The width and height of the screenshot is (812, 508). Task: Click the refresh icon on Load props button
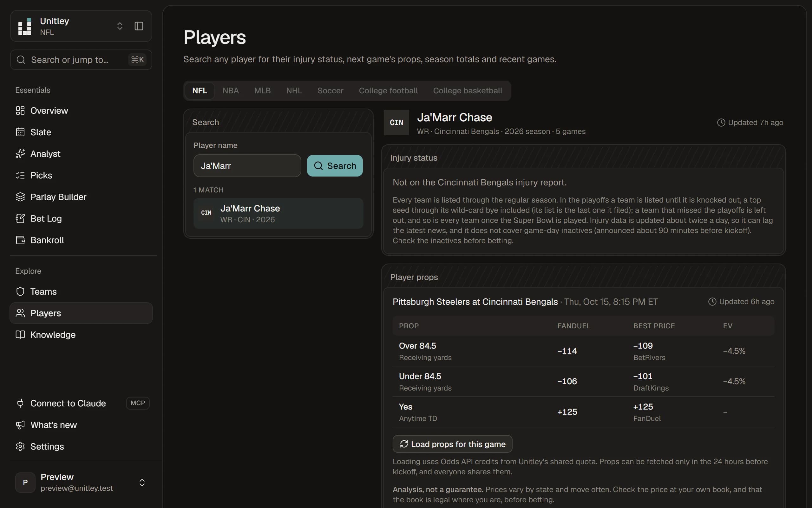[x=404, y=444]
